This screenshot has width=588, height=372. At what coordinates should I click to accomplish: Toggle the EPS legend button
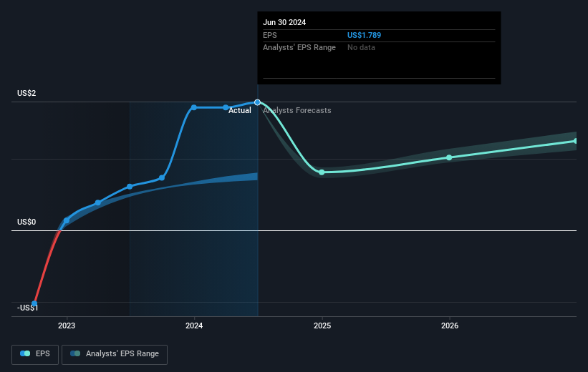[35, 354]
